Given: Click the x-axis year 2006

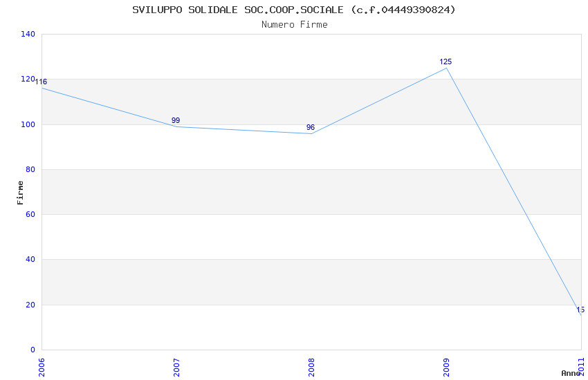Looking at the screenshot, I should (42, 368).
